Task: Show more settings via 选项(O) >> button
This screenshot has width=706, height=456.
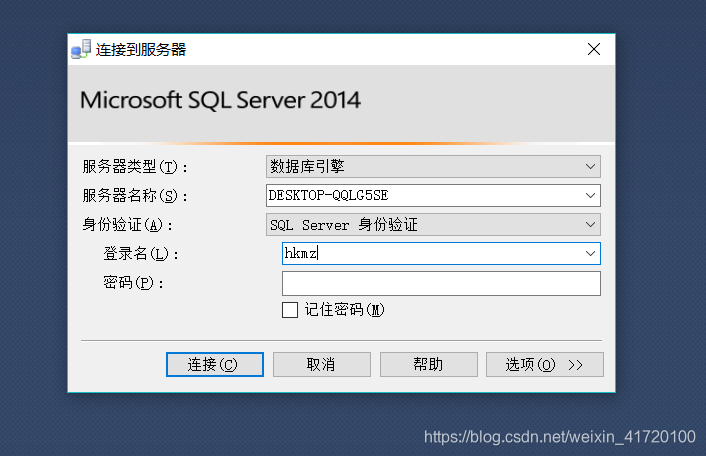Action: (545, 364)
